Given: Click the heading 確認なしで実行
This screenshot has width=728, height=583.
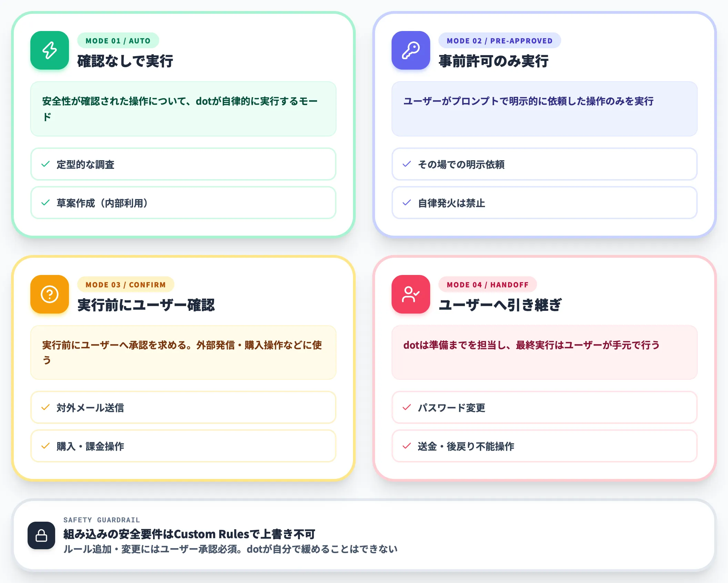Looking at the screenshot, I should tap(125, 61).
